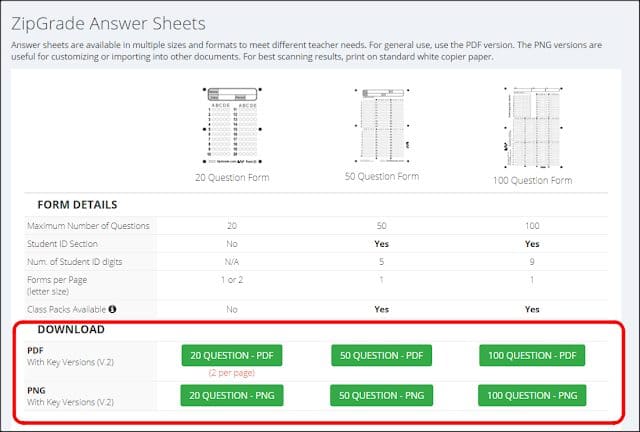Download the 100 Question PNG form
This screenshot has height=432, width=640.
coord(532,395)
